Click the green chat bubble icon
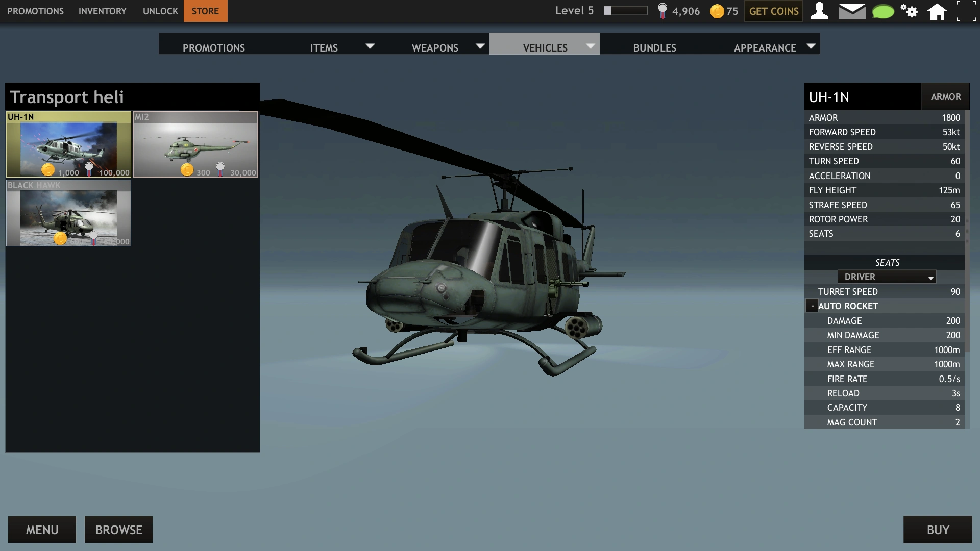The width and height of the screenshot is (980, 551). click(883, 11)
